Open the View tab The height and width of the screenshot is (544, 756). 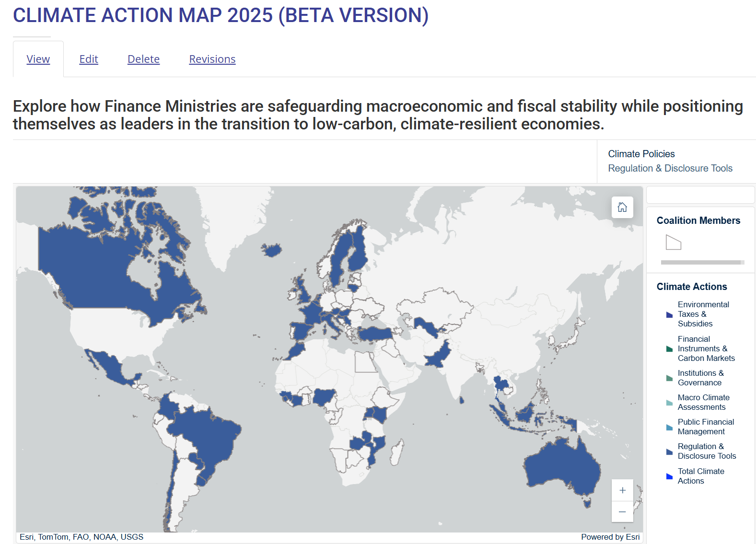coord(38,59)
